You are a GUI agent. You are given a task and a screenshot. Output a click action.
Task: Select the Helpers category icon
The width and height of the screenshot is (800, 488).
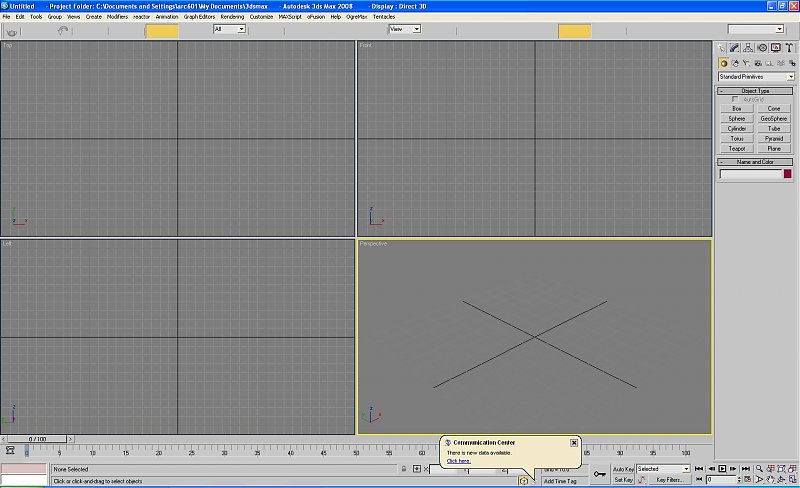point(769,63)
